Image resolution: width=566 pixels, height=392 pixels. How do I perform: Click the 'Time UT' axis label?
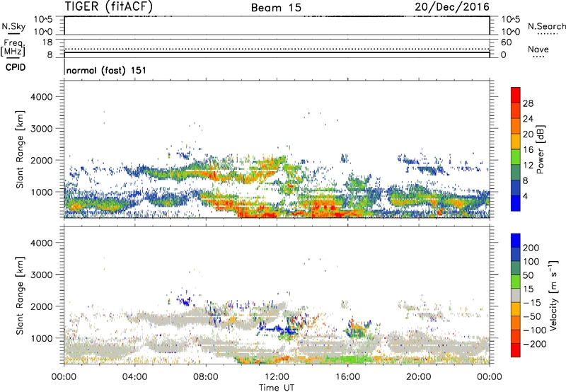tap(277, 388)
